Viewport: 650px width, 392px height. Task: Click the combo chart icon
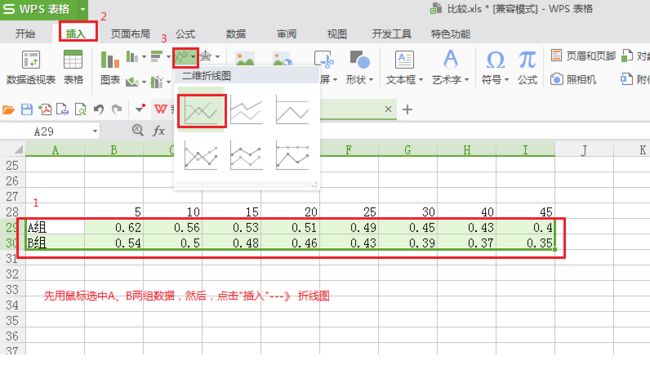156,82
